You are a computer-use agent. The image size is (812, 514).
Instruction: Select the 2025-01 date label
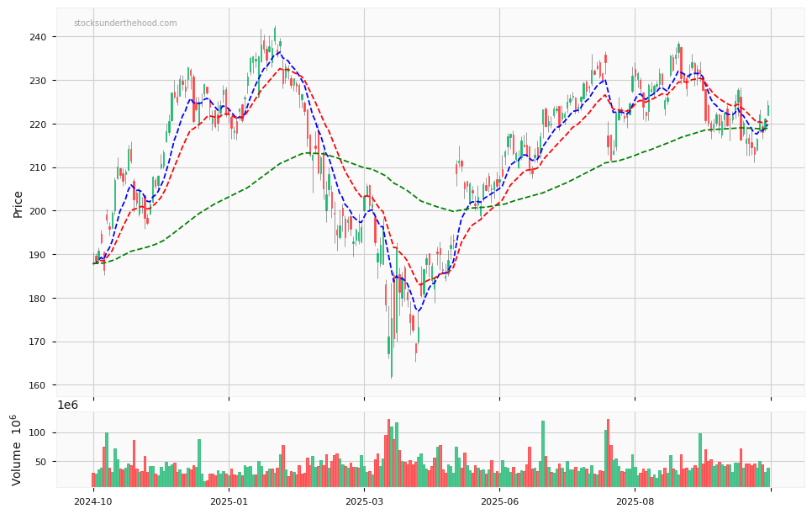tap(229, 501)
